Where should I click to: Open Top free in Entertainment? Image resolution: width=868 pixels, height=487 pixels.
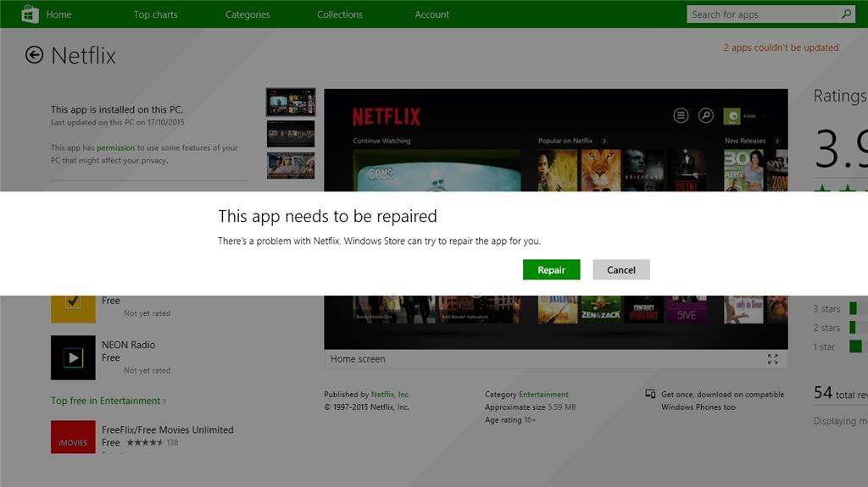108,401
